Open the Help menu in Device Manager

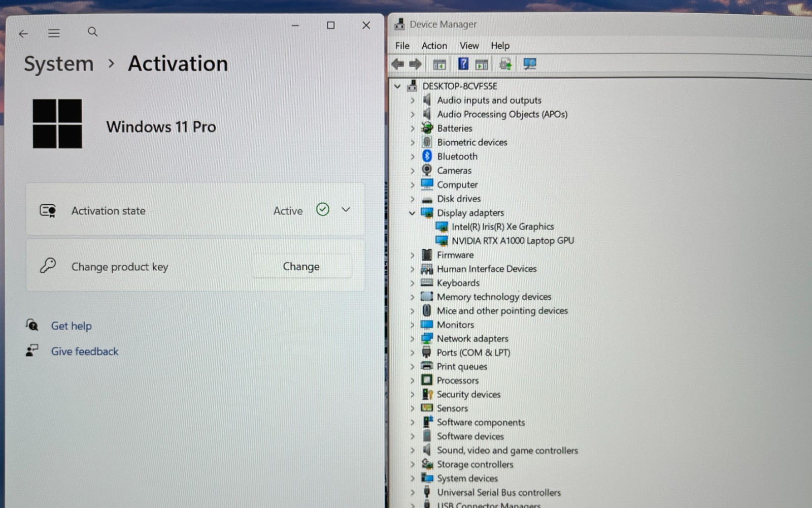point(500,46)
